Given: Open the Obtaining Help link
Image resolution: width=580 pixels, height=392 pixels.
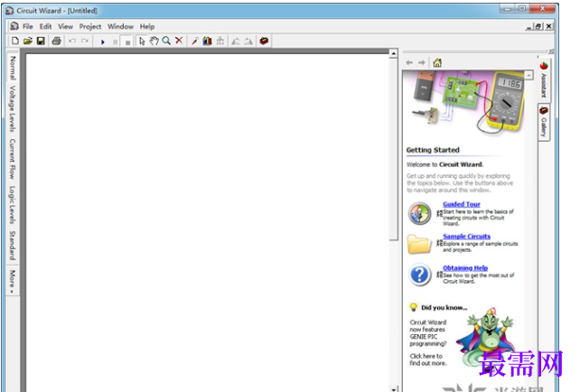Looking at the screenshot, I should click(x=465, y=267).
